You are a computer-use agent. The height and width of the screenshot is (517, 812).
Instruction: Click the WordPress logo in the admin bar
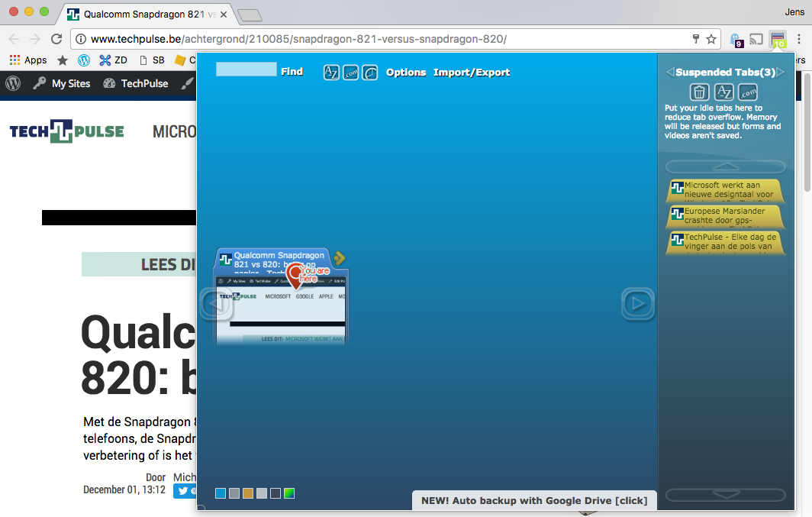click(13, 83)
